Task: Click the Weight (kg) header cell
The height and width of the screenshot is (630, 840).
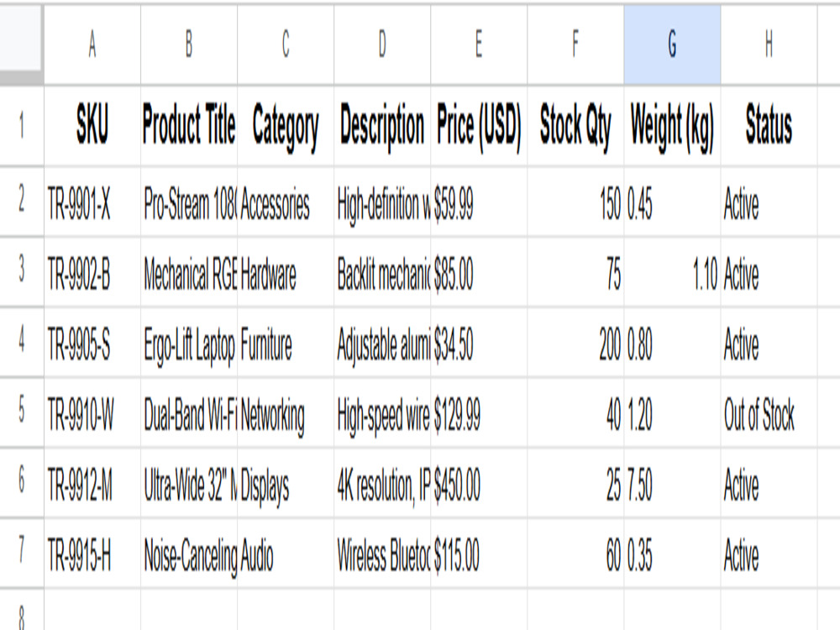Action: pyautogui.click(x=672, y=126)
